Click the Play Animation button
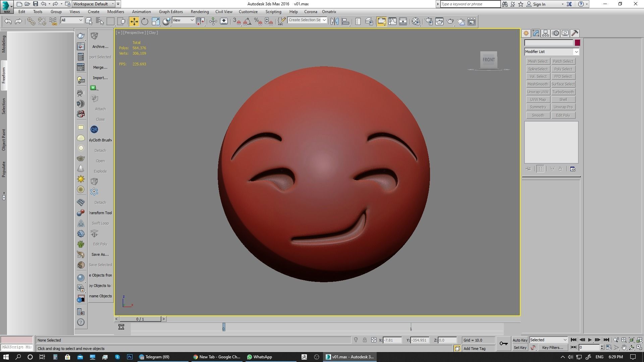 click(590, 340)
